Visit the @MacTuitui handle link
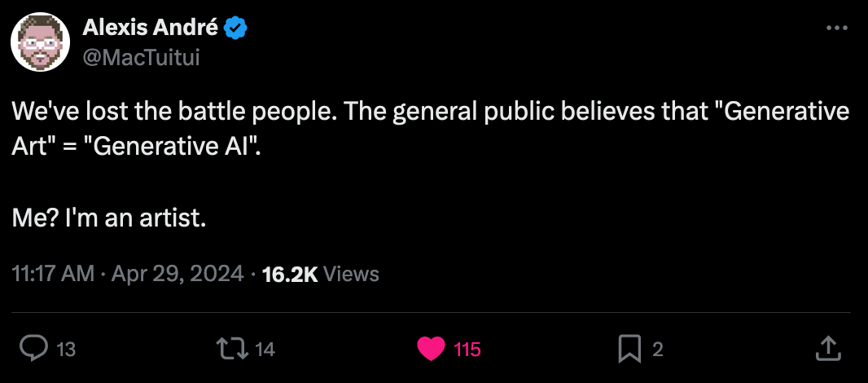This screenshot has width=868, height=383. [x=141, y=56]
